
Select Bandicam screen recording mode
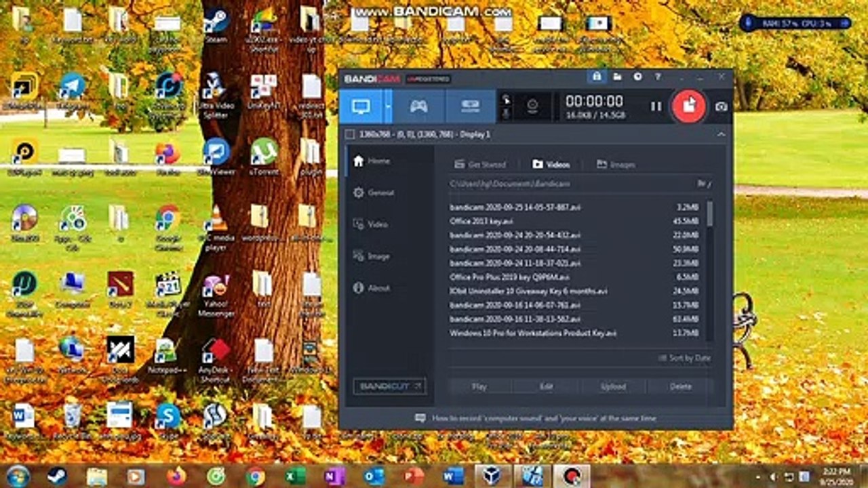coord(361,106)
